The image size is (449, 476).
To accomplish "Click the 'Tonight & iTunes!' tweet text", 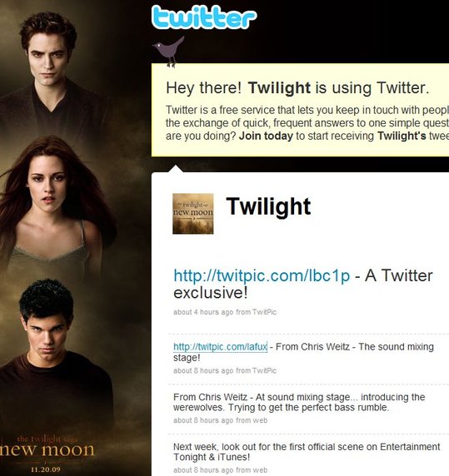I will pos(212,457).
